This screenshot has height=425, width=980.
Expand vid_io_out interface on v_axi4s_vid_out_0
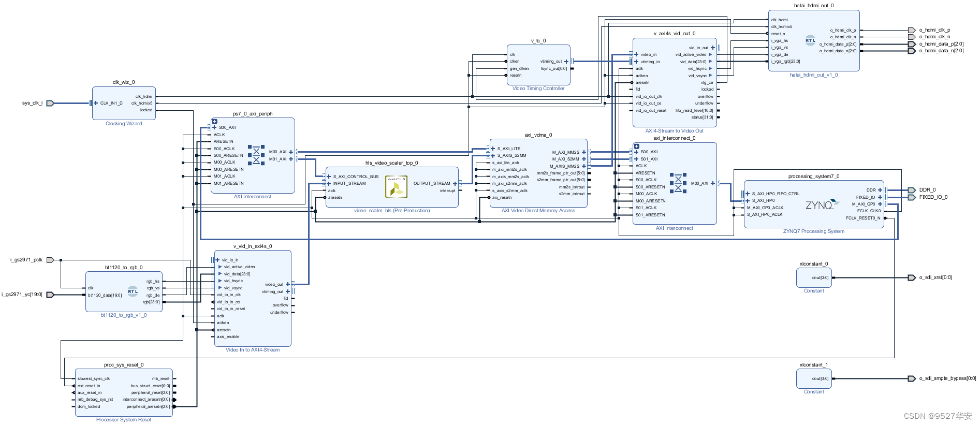pos(713,48)
